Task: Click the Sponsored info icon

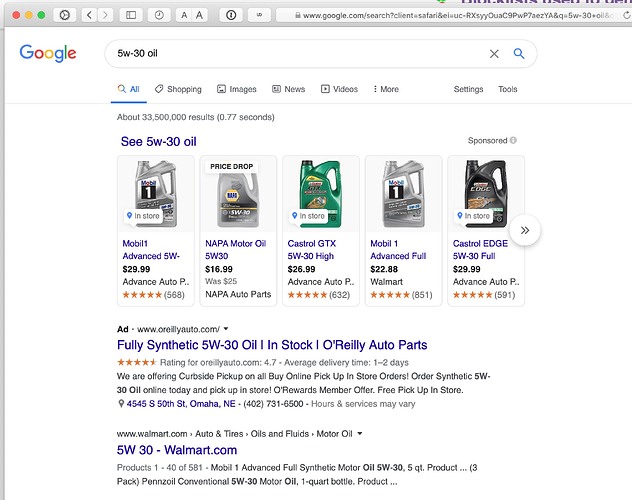Action: point(513,141)
